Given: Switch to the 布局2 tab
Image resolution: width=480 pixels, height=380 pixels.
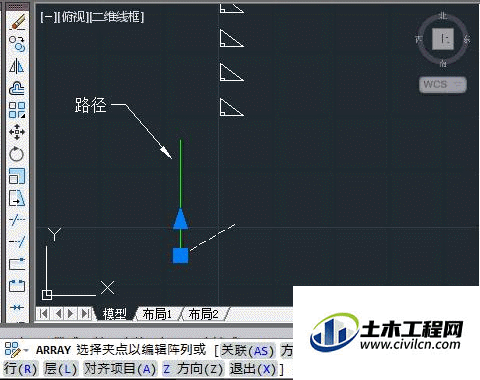Looking at the screenshot, I should [x=204, y=314].
